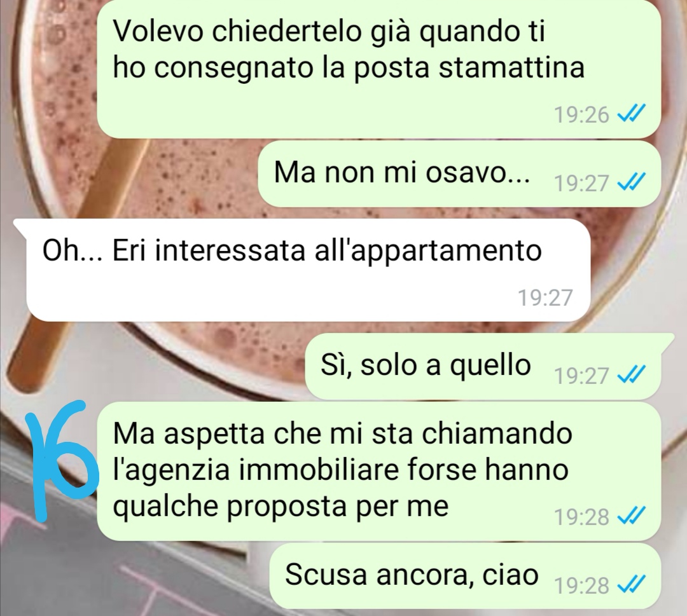Tap the 19:27 timestamp beside 'Sì, solo a quello'
Image resolution: width=687 pixels, height=616 pixels.
tap(582, 376)
